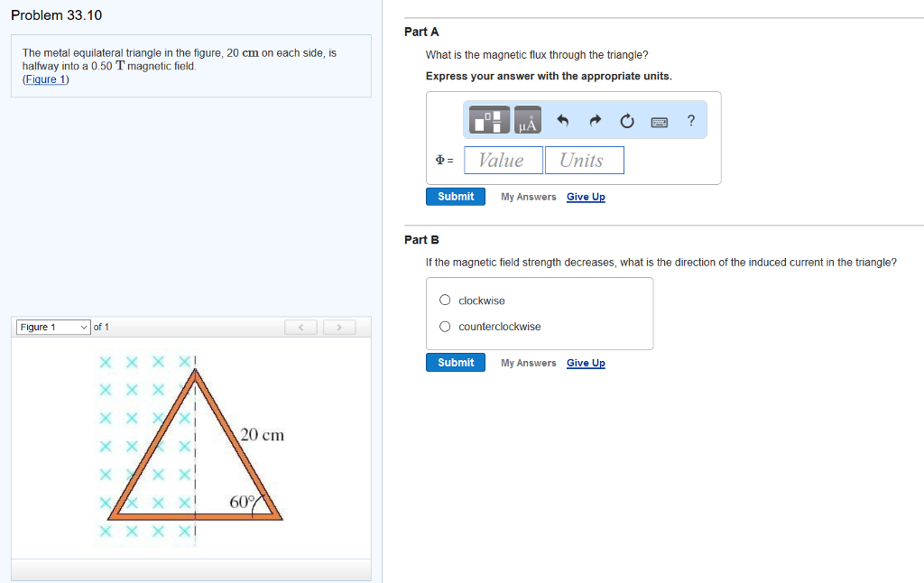Insert units using the μÅ icon

pyautogui.click(x=527, y=119)
